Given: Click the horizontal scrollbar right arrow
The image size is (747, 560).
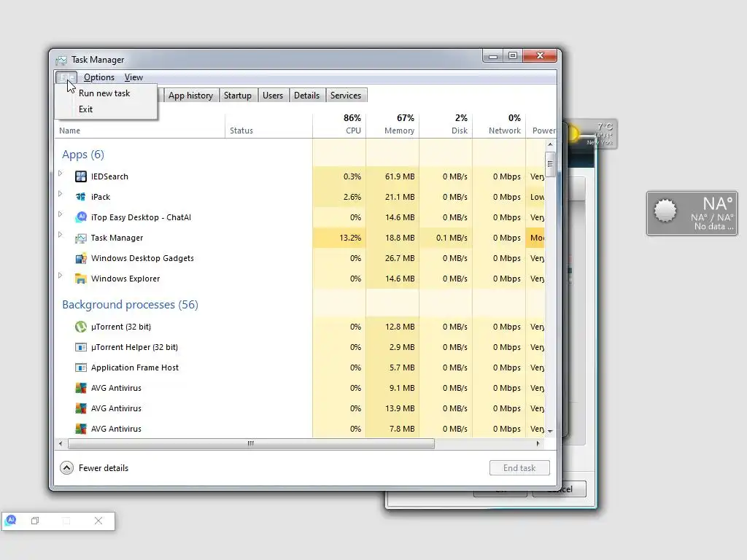Looking at the screenshot, I should pyautogui.click(x=538, y=444).
